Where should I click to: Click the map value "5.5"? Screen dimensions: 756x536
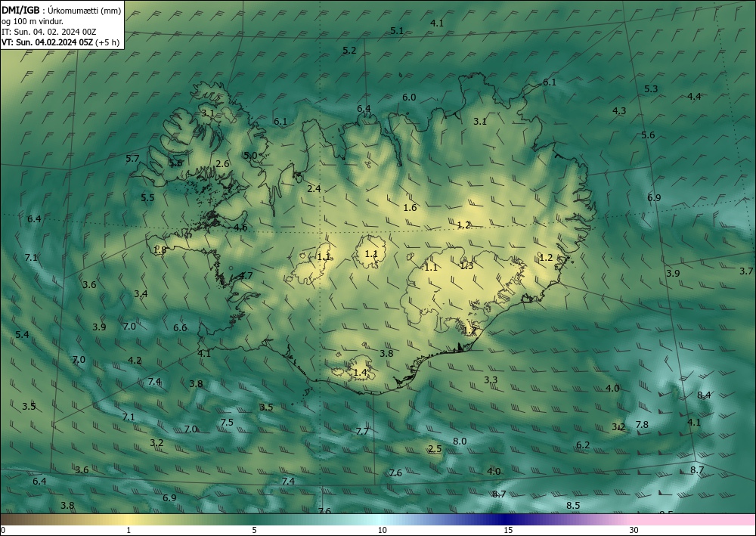(147, 197)
